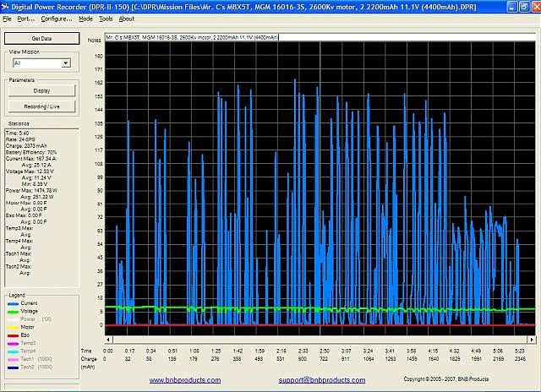Open the About menu
This screenshot has height=392, width=541.
point(126,18)
